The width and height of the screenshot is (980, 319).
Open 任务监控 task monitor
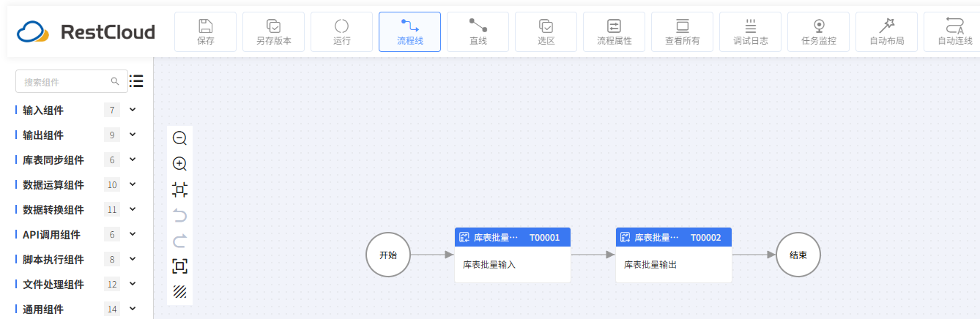[819, 32]
